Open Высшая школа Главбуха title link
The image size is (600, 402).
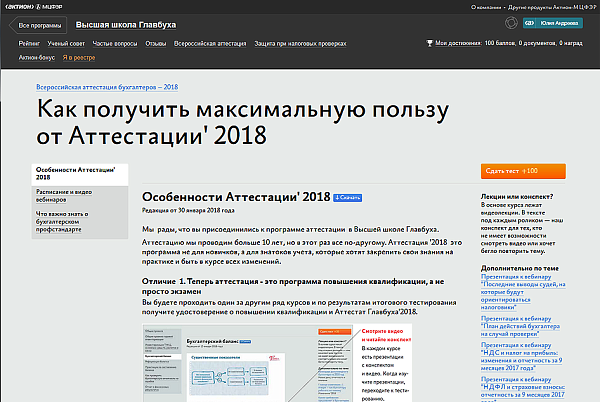point(126,25)
